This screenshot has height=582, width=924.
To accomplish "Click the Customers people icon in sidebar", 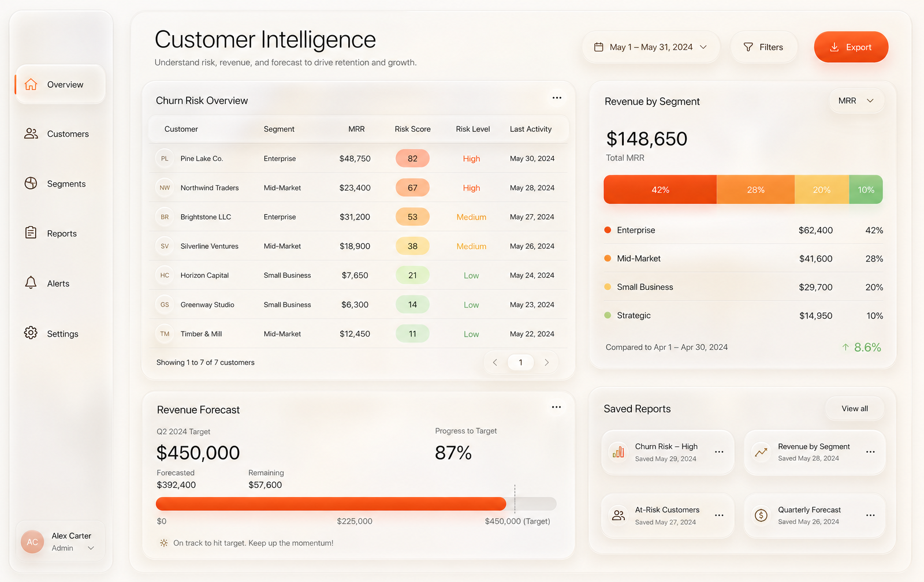I will pos(31,133).
